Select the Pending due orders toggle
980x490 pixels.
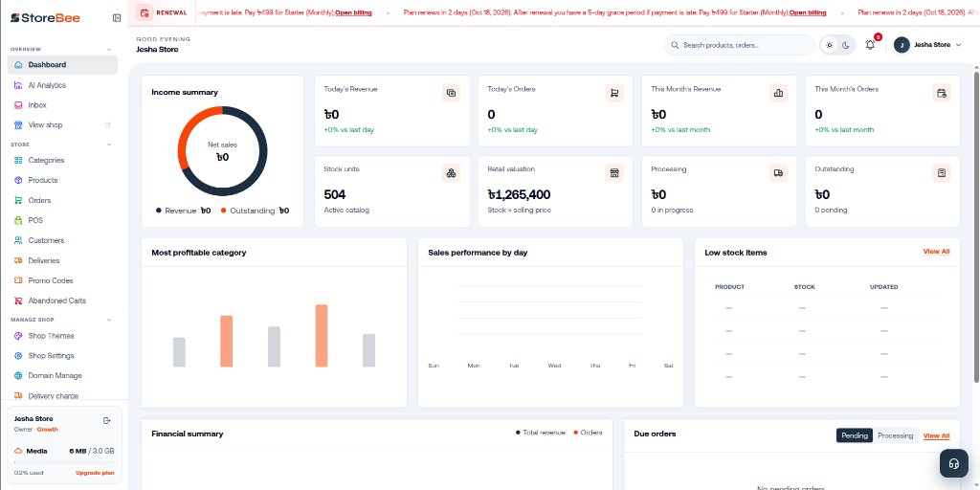[855, 435]
